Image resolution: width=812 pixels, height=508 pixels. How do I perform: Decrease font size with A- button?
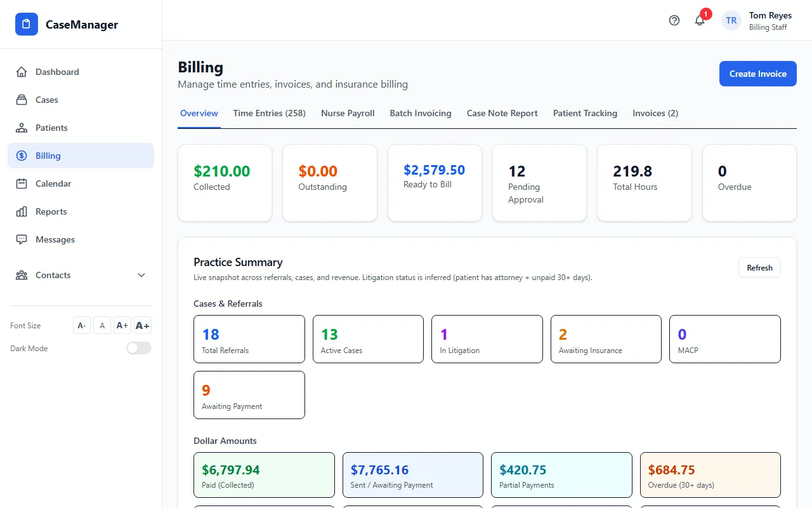(x=82, y=325)
